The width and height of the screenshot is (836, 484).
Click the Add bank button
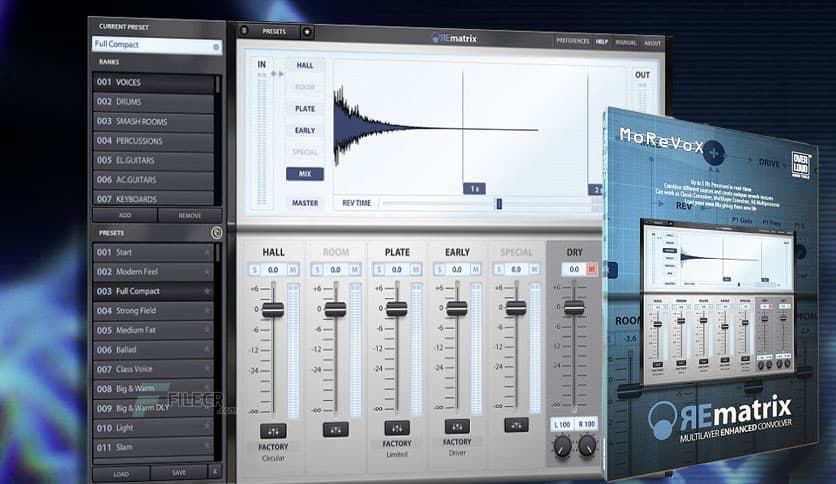(125, 215)
